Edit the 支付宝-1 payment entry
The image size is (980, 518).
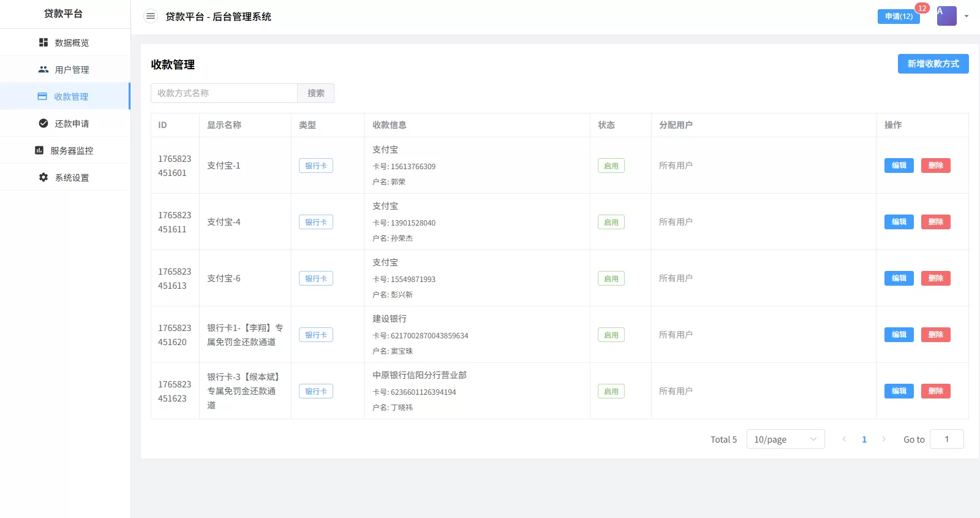point(899,166)
